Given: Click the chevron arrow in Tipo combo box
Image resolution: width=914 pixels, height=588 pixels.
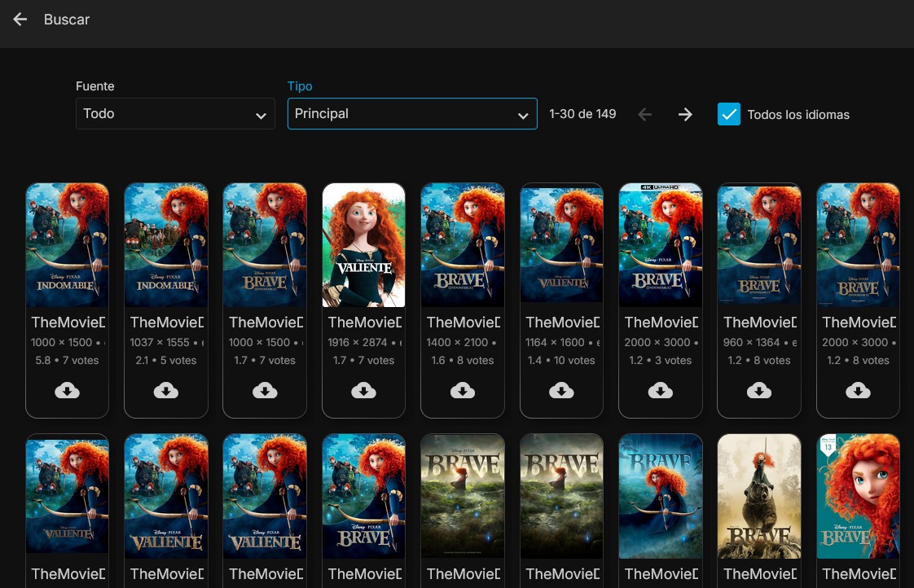Looking at the screenshot, I should tap(523, 116).
